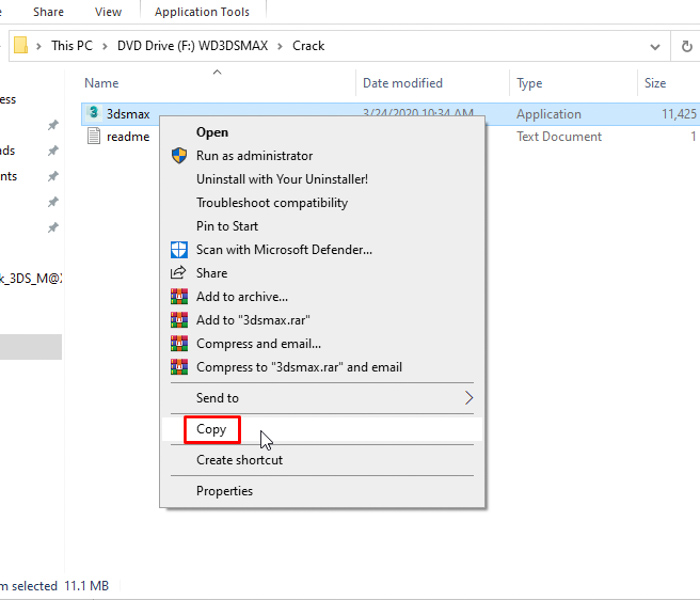Choose Properties in the context menu
The width and height of the screenshot is (700, 600).
(224, 491)
